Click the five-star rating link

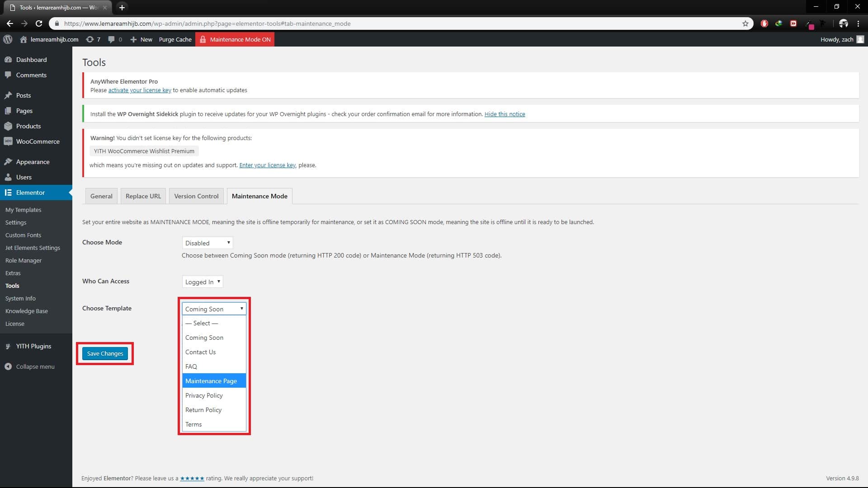click(192, 478)
